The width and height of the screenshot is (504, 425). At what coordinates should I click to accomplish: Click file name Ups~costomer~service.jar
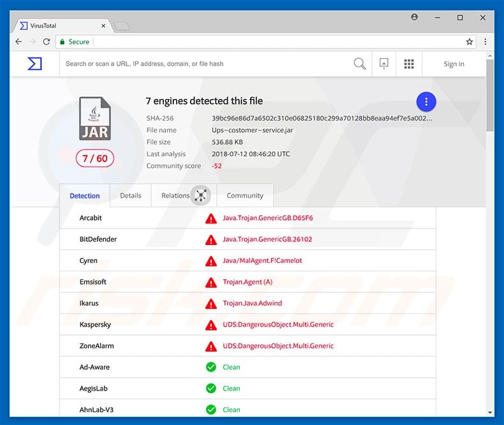[253, 130]
